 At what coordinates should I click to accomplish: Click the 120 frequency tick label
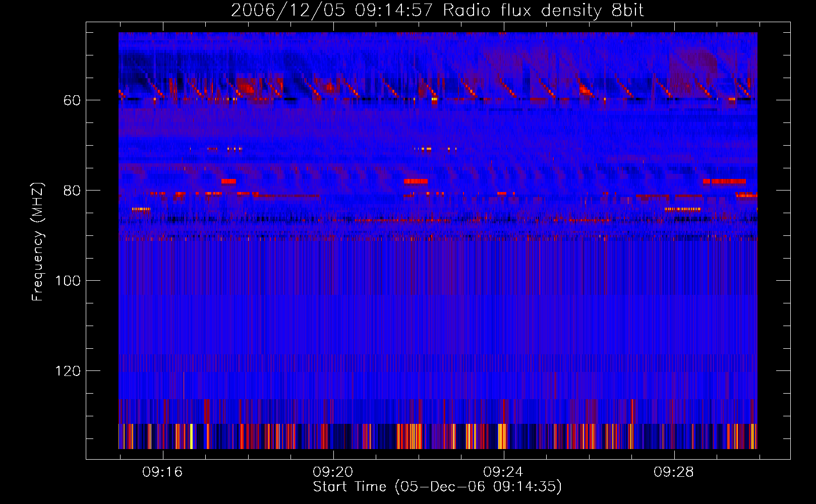[x=68, y=371]
